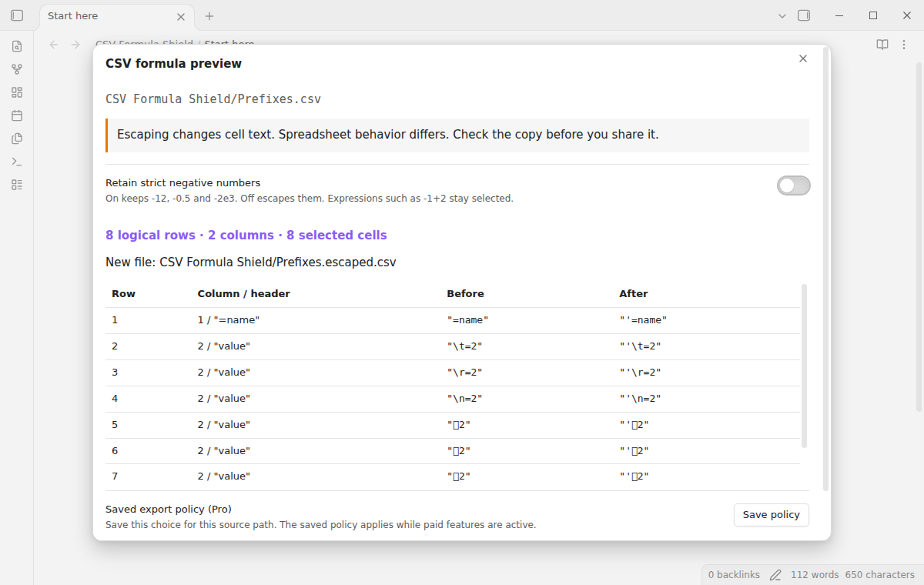Create new canvas from the ribbon
Image resolution: width=924 pixels, height=585 pixels.
(17, 92)
